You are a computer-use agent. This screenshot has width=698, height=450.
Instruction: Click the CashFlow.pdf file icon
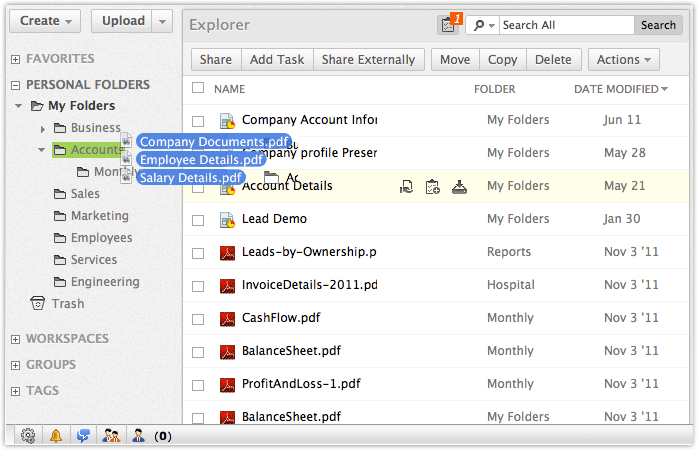226,319
